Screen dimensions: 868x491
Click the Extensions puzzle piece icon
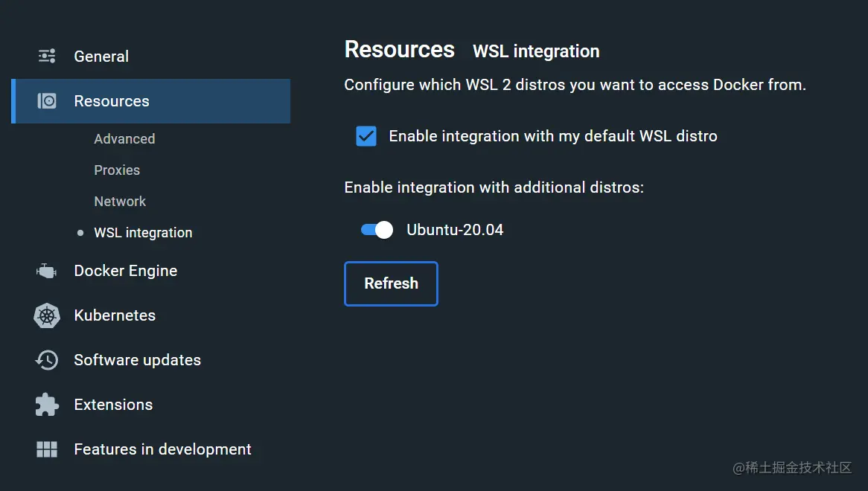[x=47, y=405]
